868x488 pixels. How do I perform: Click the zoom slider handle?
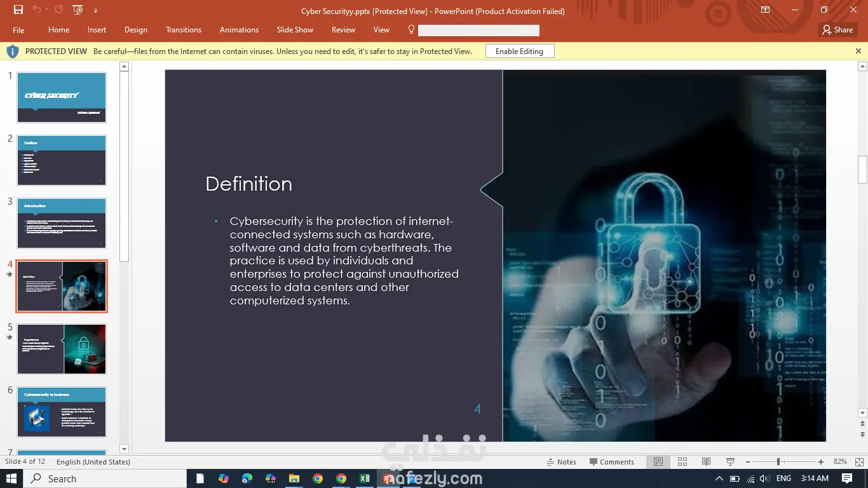[x=778, y=462]
